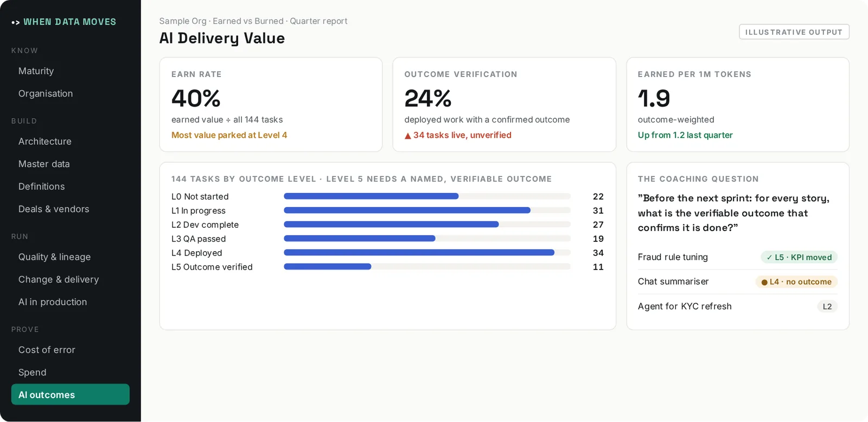
Task: Click the L0 Not started progress bar
Action: (427, 196)
